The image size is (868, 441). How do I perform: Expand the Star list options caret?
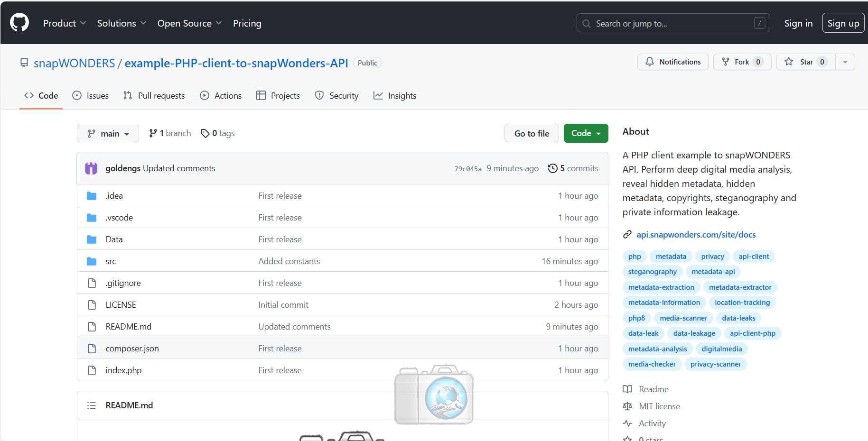pos(845,62)
